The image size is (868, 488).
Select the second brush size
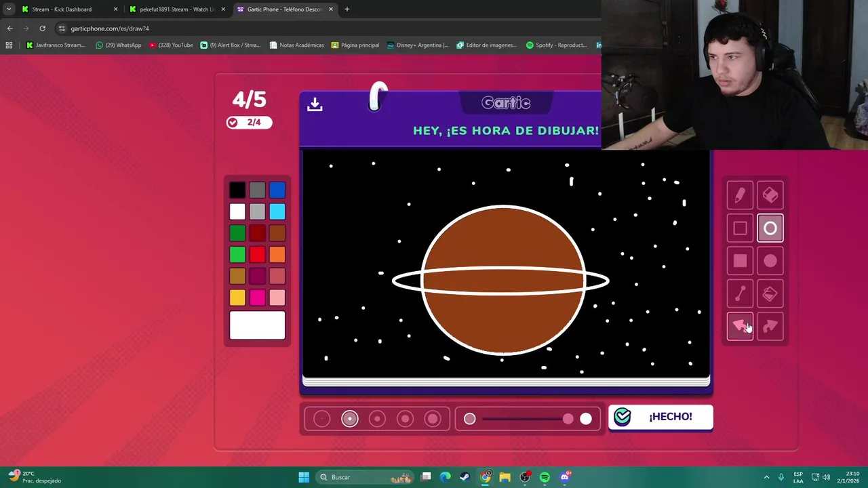[x=350, y=419]
